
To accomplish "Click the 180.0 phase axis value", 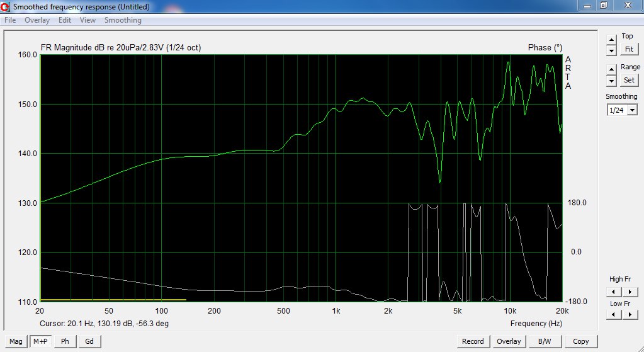I will coord(577,203).
